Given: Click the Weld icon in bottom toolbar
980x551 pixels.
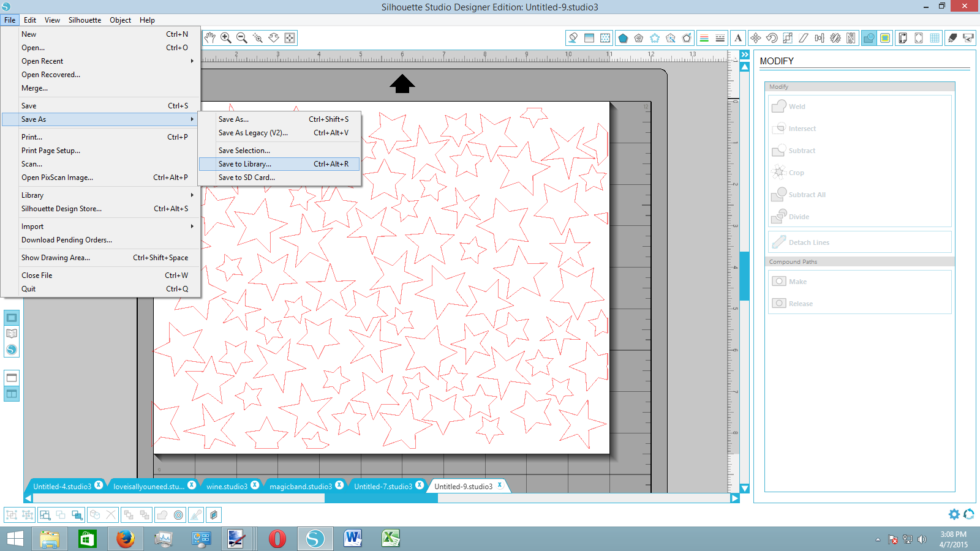Looking at the screenshot, I should click(x=162, y=515).
